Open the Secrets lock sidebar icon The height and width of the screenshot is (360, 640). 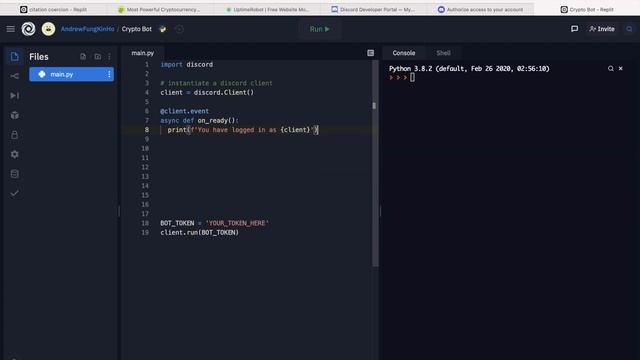[x=14, y=135]
